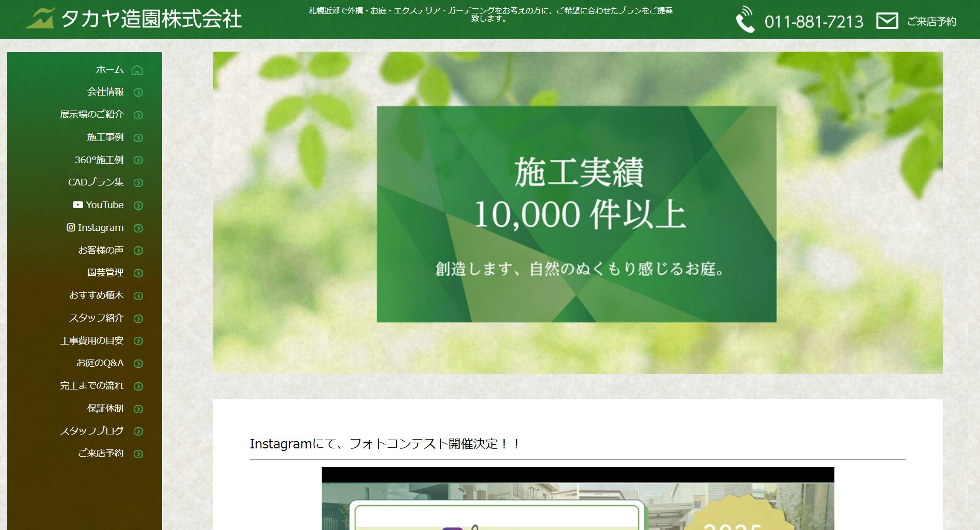The width and height of the screenshot is (980, 530).
Task: Click the Instagram camera icon in sidebar
Action: pos(70,227)
